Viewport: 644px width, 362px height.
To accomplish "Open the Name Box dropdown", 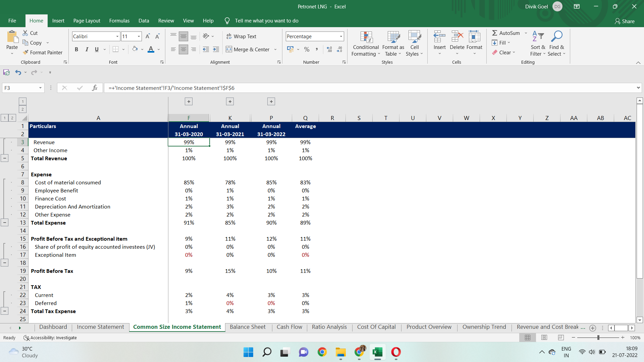I will pos(40,88).
